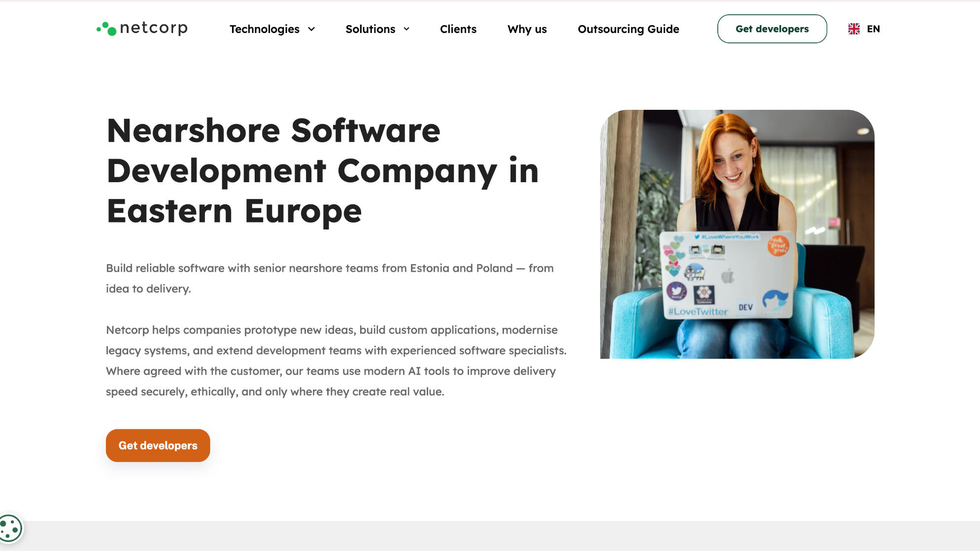Screen dimensions: 980x551
Task: Click the paragraph starting "Netcorp helps companies"
Action: pos(336,360)
